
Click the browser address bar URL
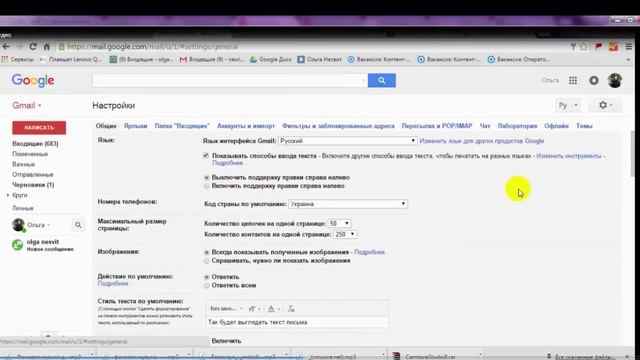pos(152,47)
